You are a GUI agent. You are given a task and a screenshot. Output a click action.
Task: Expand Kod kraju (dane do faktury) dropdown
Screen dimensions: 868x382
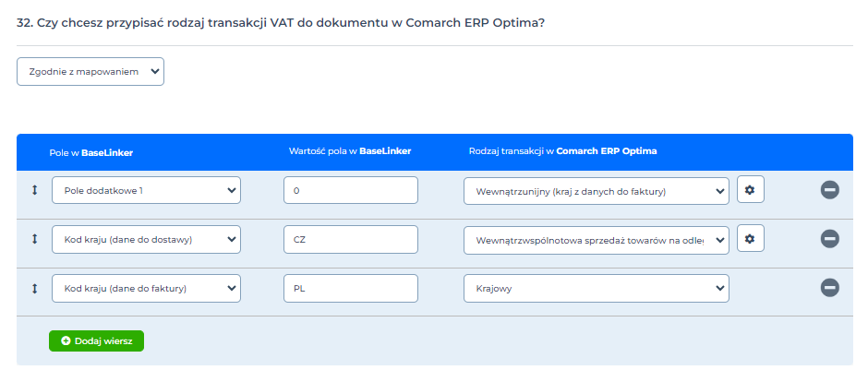pos(146,288)
